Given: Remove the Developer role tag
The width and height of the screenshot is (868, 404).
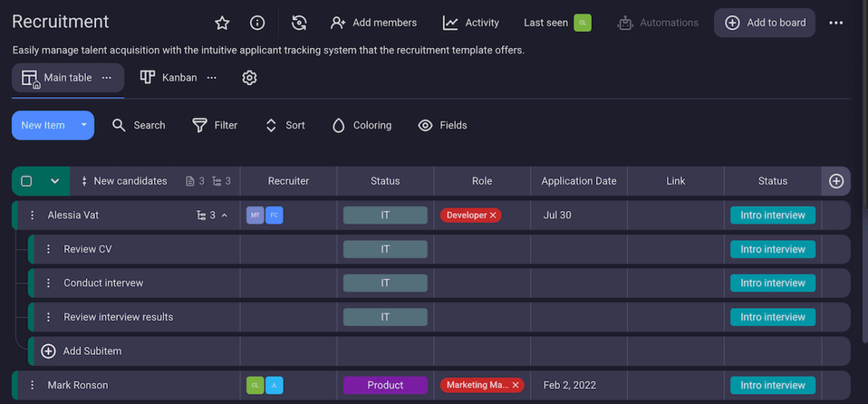Looking at the screenshot, I should (x=493, y=216).
